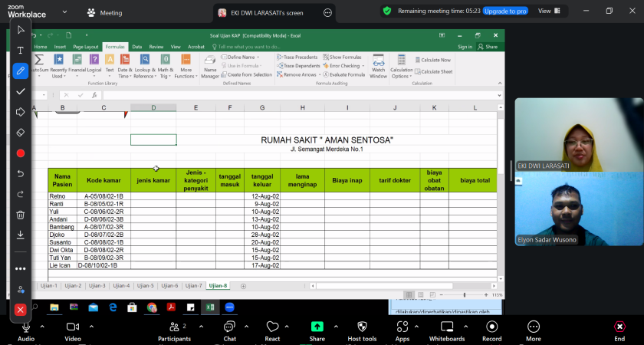The image size is (644, 345).
Task: Click Elyon Sadar Wusono's video thumbnail
Action: [x=577, y=209]
